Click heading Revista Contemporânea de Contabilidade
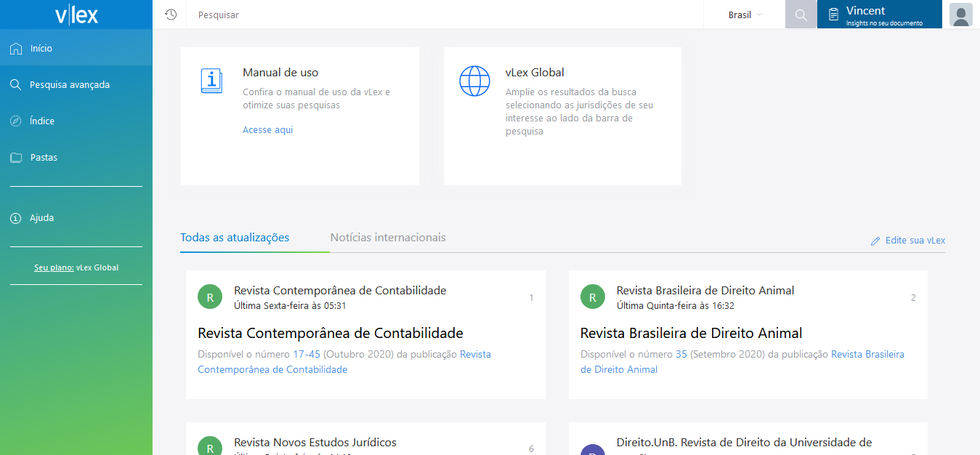The width and height of the screenshot is (980, 455). pyautogui.click(x=331, y=334)
